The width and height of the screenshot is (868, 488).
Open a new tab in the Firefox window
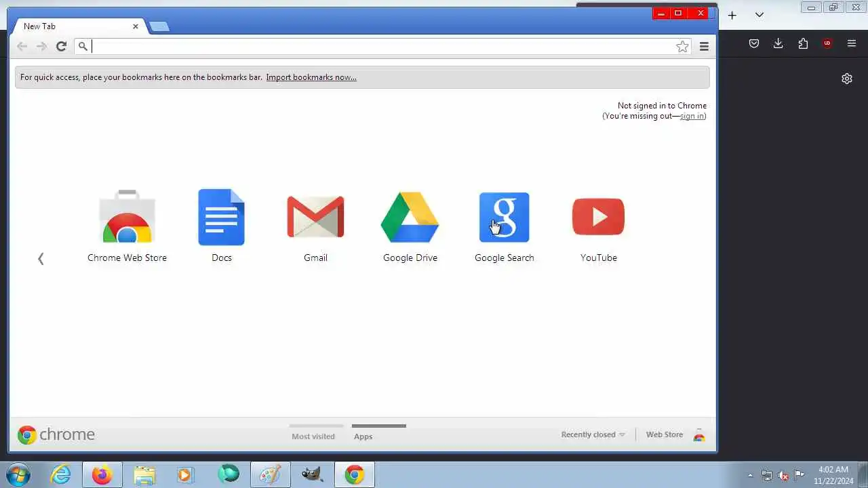point(732,15)
